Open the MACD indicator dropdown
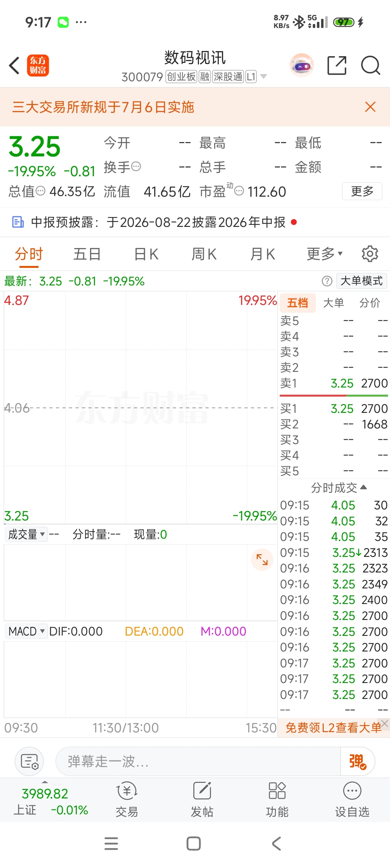Viewport: 390px width, 868px height. coord(26,631)
